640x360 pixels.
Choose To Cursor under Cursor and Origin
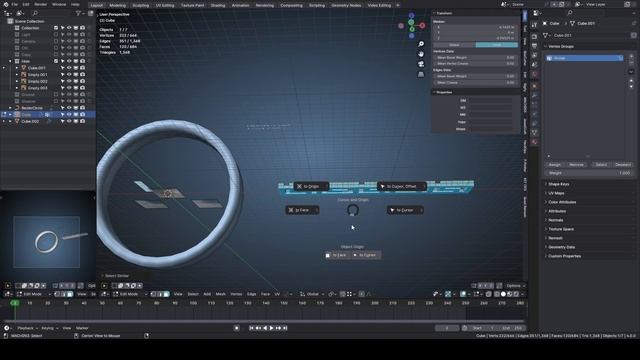tap(405, 210)
